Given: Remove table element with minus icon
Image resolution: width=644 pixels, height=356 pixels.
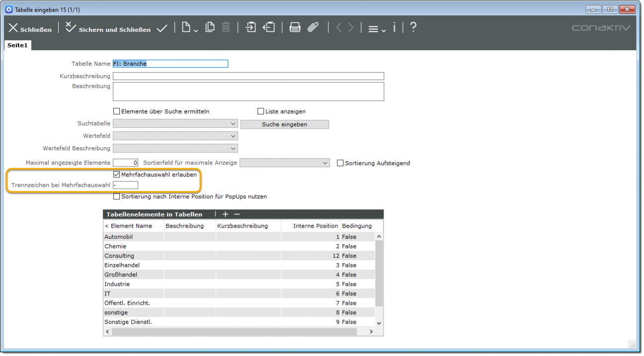Looking at the screenshot, I should coord(237,214).
